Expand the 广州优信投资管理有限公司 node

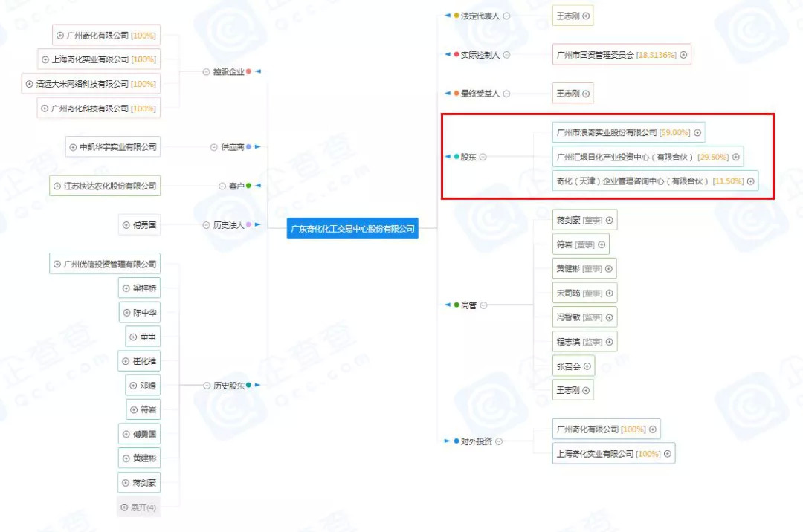tap(57, 264)
